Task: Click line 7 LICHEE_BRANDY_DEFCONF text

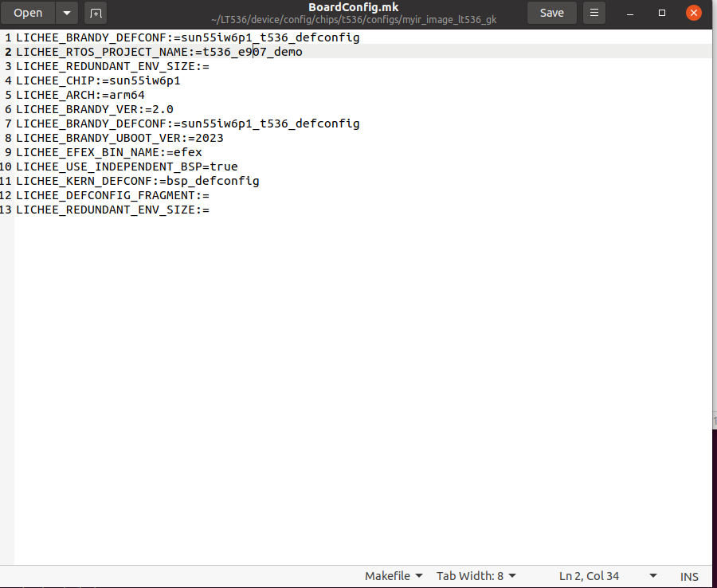Action: pyautogui.click(x=187, y=123)
